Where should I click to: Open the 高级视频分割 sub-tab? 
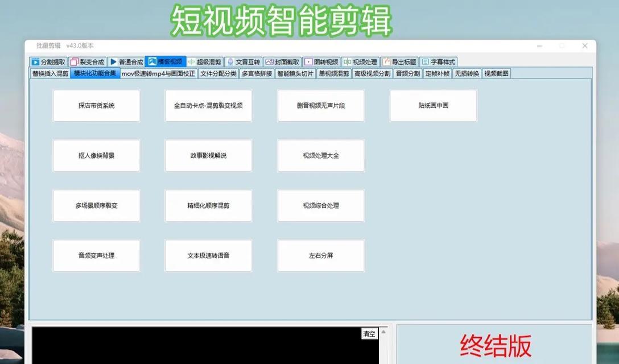tap(372, 73)
